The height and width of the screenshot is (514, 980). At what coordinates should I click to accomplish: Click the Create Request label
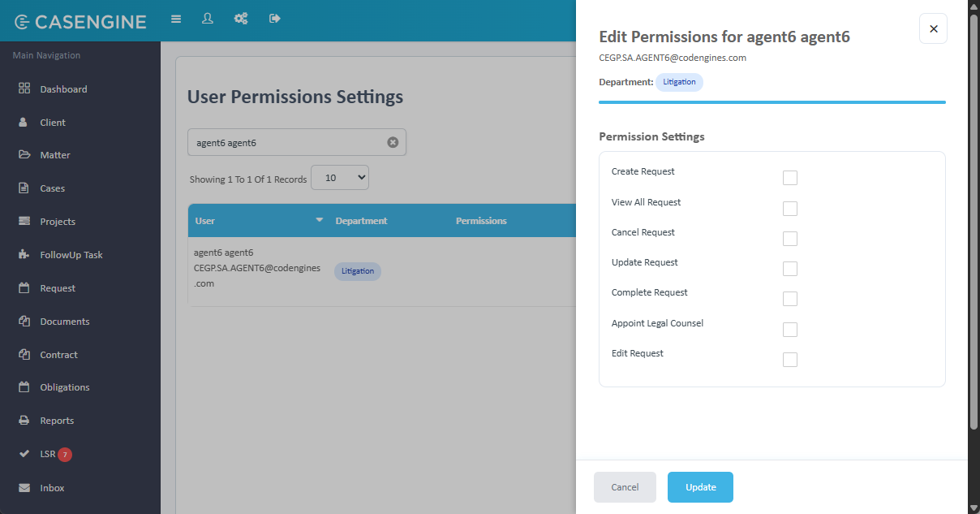[643, 171]
